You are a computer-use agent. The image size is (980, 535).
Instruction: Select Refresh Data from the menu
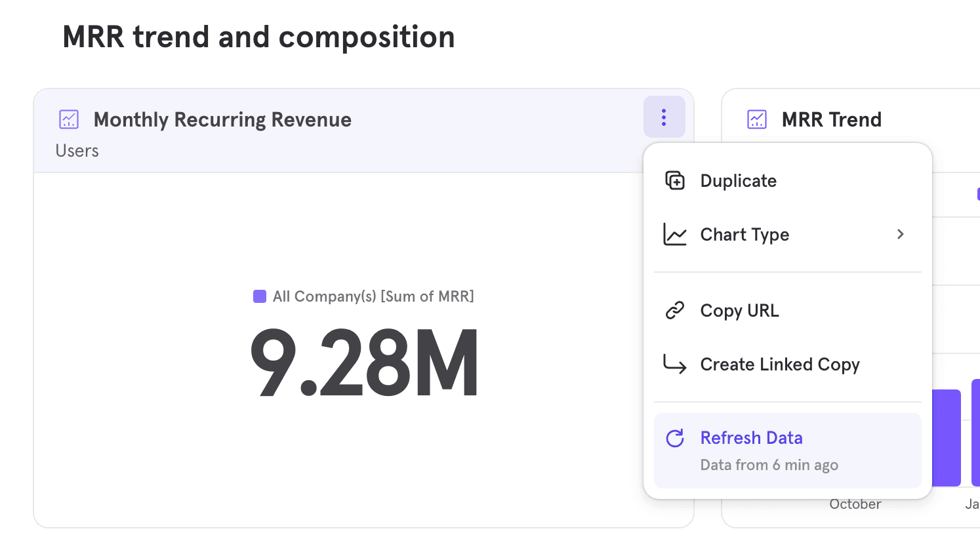coord(751,437)
